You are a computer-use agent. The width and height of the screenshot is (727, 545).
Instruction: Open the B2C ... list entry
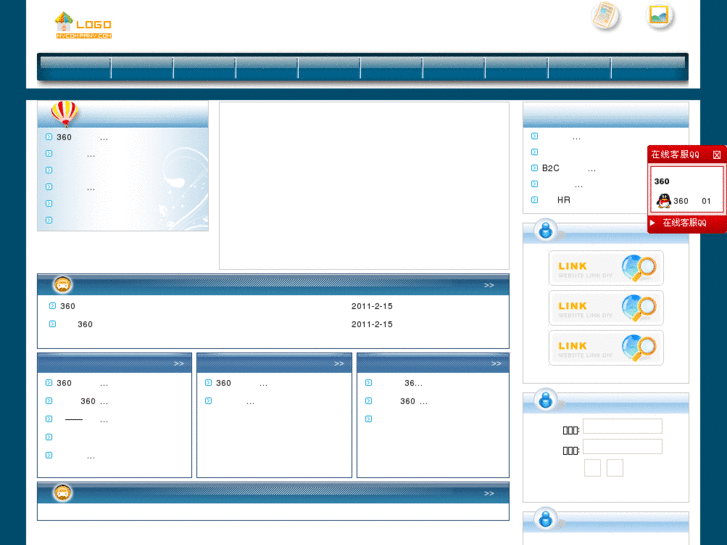[569, 168]
